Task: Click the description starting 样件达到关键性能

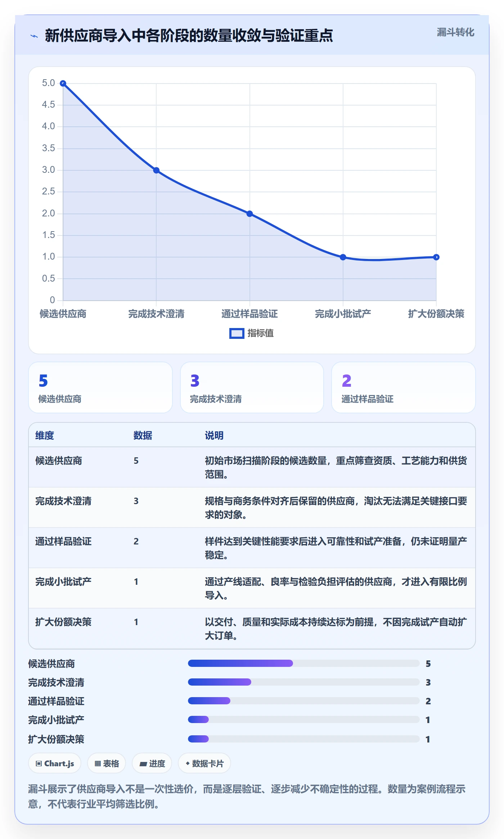Action: click(x=336, y=548)
